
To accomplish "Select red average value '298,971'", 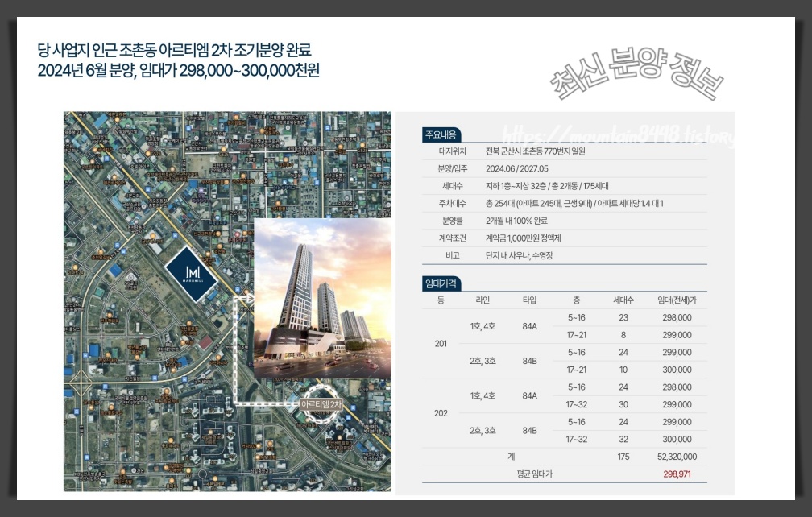I will pos(677,474).
